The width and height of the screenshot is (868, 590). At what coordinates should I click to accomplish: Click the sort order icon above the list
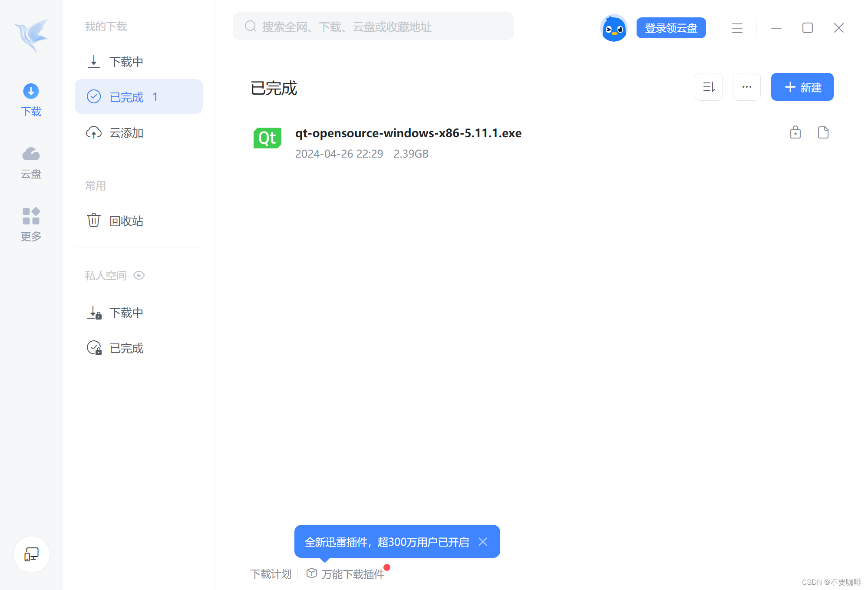(x=709, y=87)
